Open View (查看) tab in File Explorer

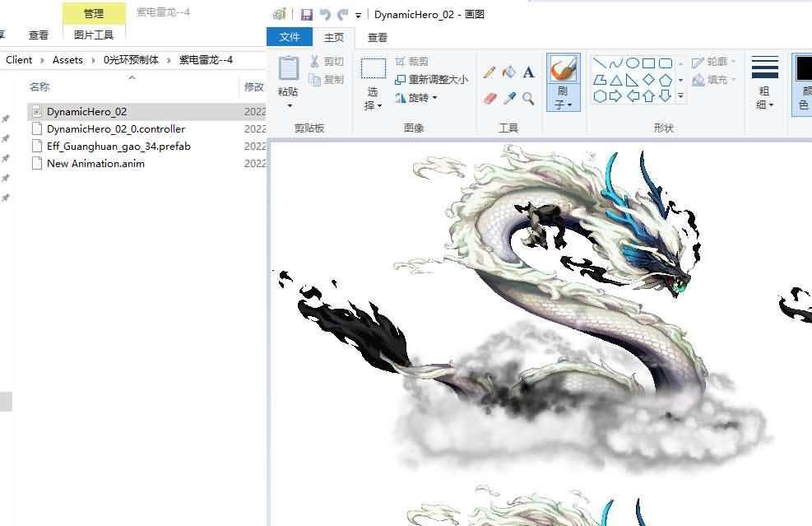[x=39, y=35]
